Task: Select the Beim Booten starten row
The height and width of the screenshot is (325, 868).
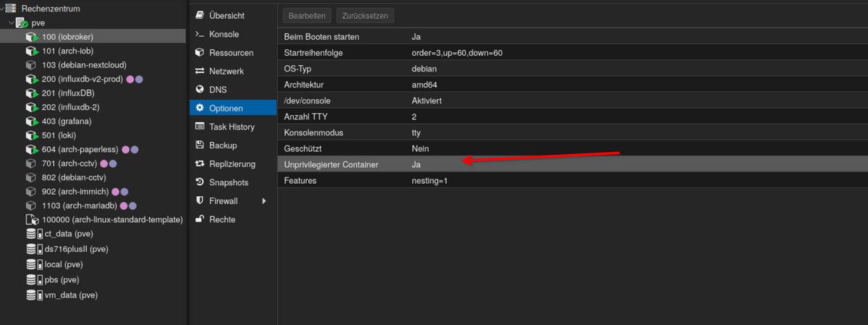Action: [573, 36]
